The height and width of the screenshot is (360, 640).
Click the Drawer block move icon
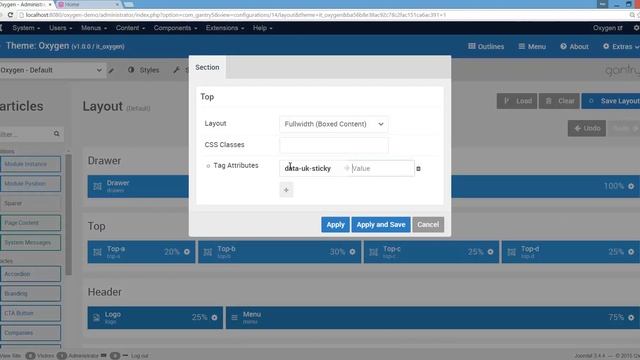97,187
